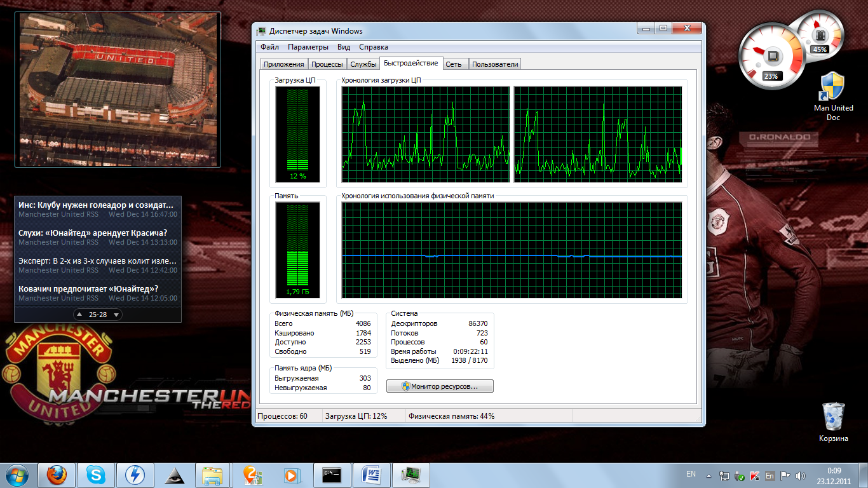This screenshot has width=868, height=488.
Task: Go to previous headlines in feed gadget
Action: tap(79, 315)
